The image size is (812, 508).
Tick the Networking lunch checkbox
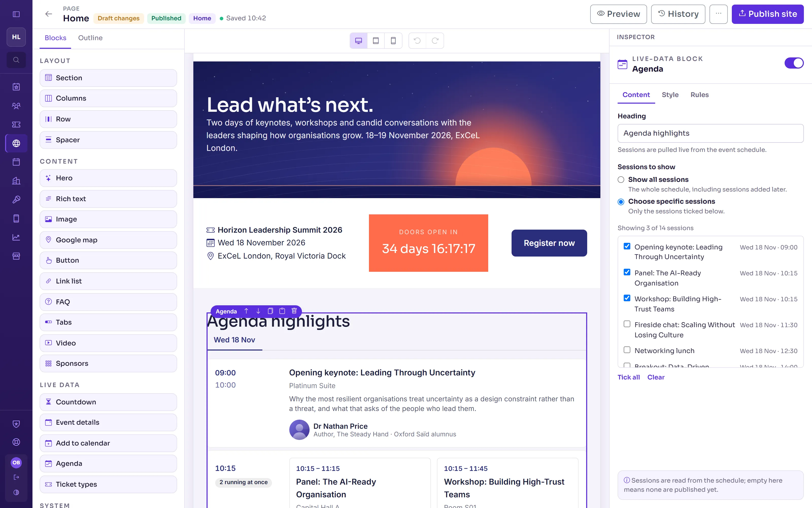point(627,350)
